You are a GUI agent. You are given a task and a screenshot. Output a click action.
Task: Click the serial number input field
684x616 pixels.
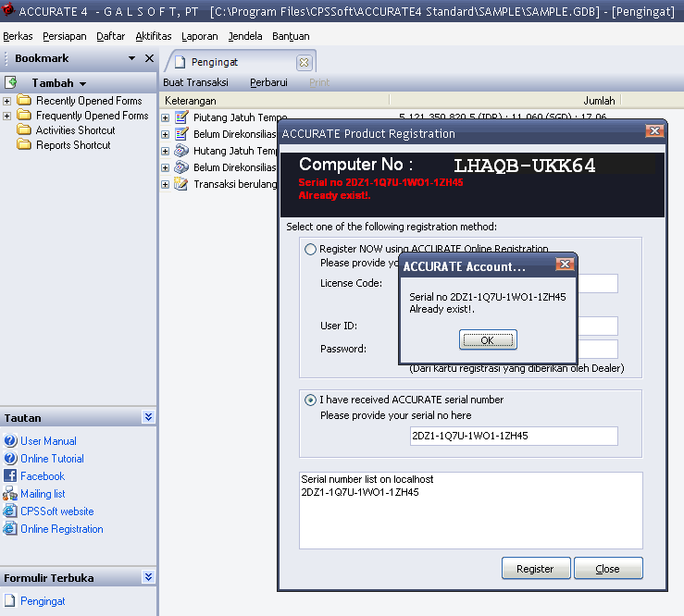coord(514,436)
